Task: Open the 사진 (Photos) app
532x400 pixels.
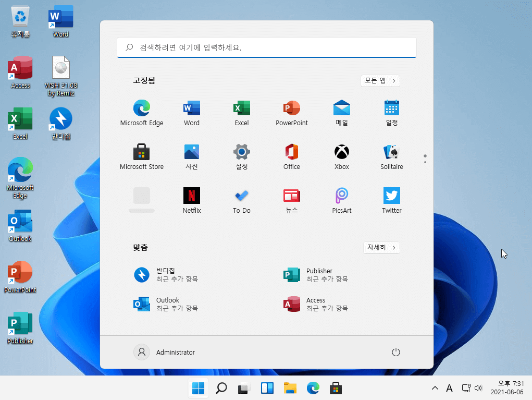Action: [192, 156]
